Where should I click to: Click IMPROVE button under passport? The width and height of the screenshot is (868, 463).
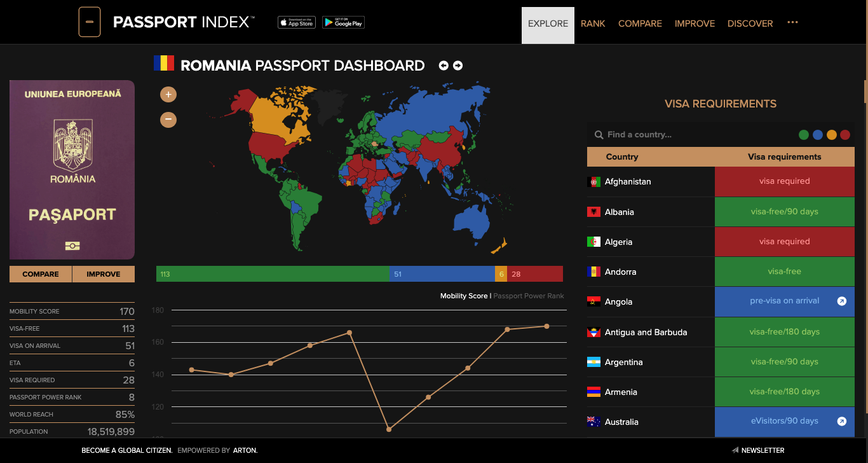click(104, 274)
